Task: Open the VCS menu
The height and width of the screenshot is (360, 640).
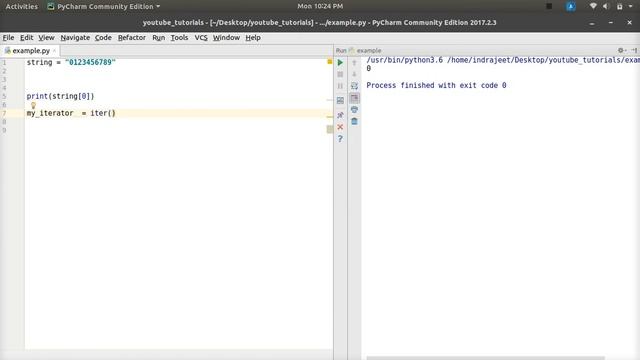Action: 201,38
